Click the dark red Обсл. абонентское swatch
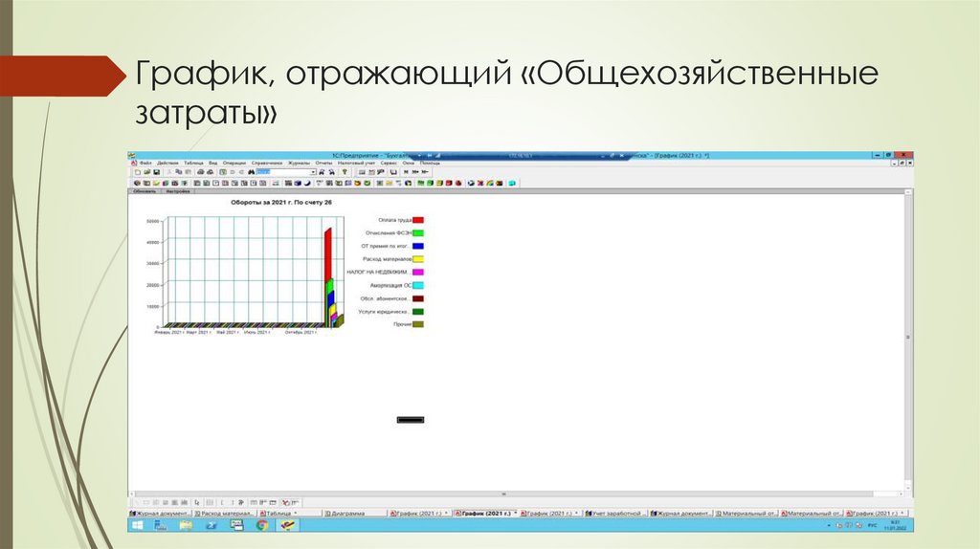 tap(417, 298)
